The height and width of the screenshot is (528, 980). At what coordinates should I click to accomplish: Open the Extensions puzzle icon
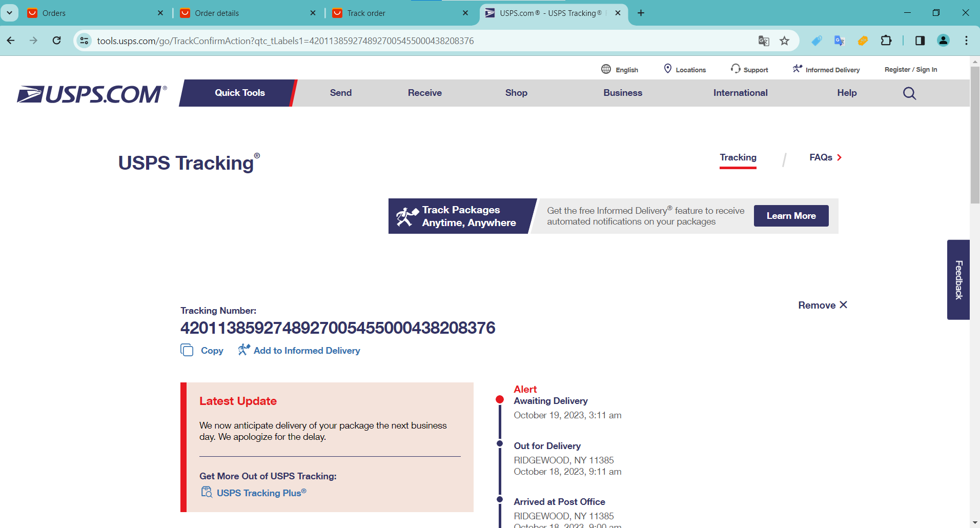886,40
